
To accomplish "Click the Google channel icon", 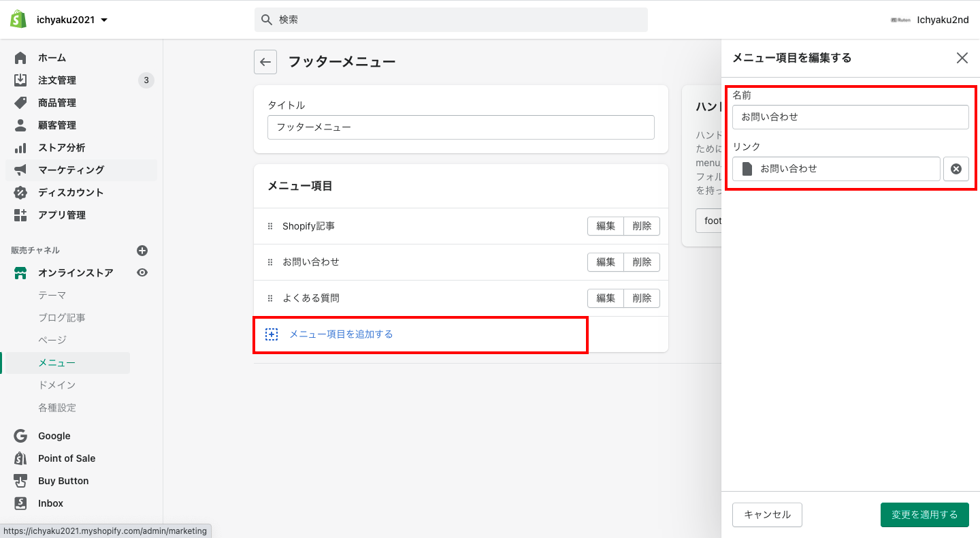I will (20, 436).
